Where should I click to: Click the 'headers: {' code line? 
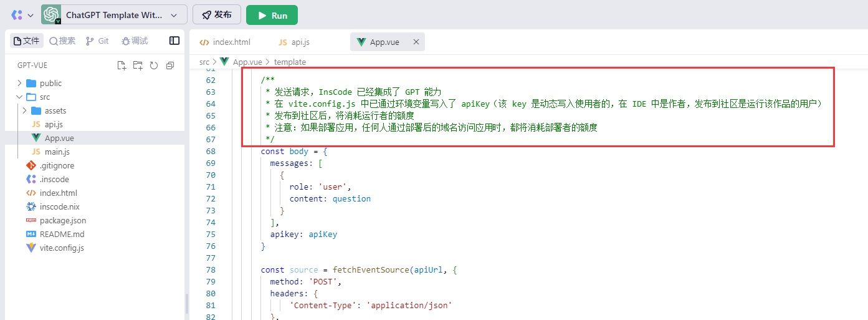click(x=294, y=294)
